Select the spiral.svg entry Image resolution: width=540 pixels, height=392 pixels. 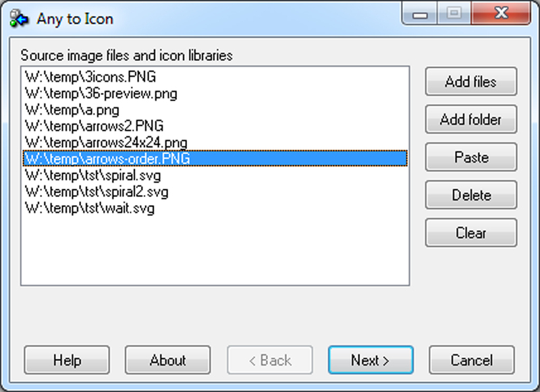click(215, 175)
